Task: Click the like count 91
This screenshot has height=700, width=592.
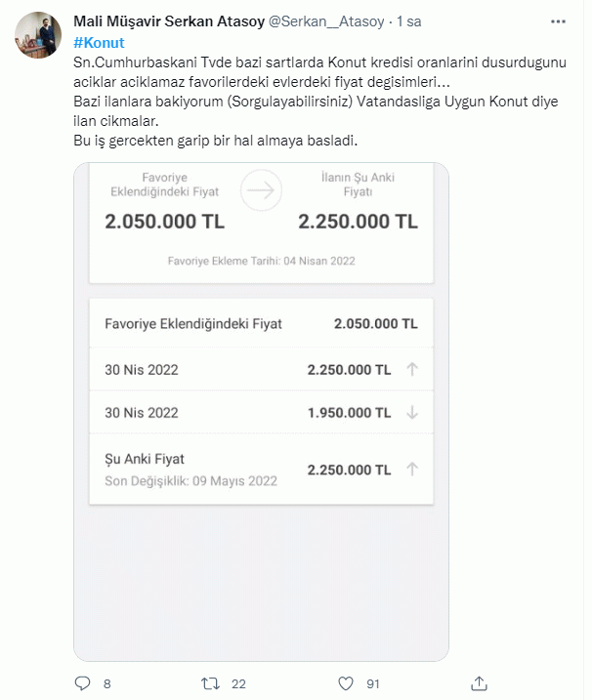Action: click(x=372, y=683)
